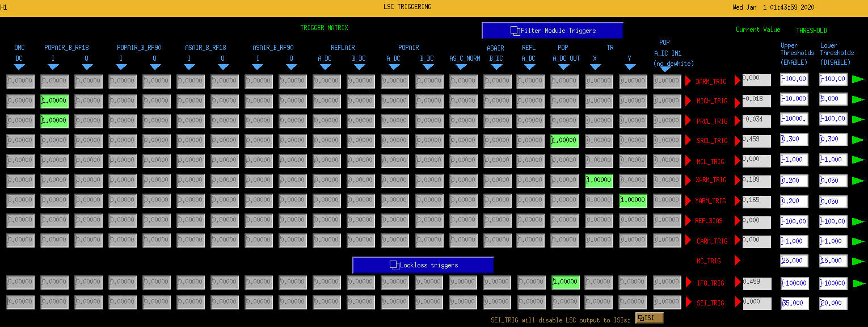
Task: Edit SRCL_TRIG upper threshold field
Action: pyautogui.click(x=794, y=140)
